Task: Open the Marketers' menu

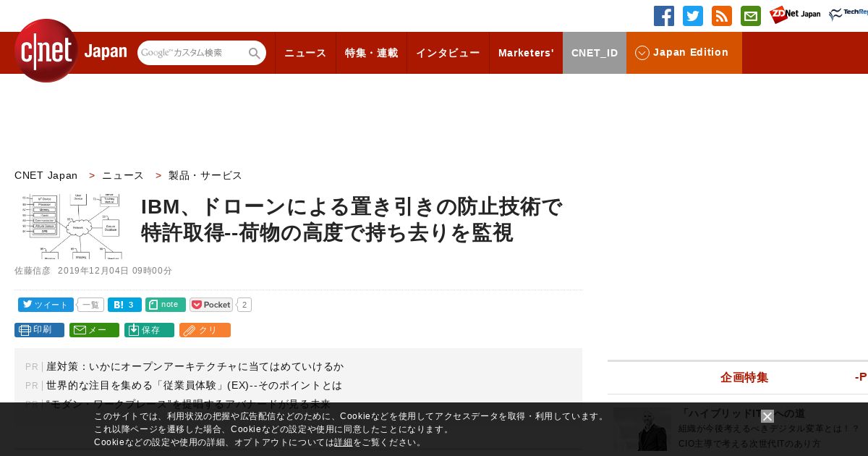Action: (x=526, y=53)
